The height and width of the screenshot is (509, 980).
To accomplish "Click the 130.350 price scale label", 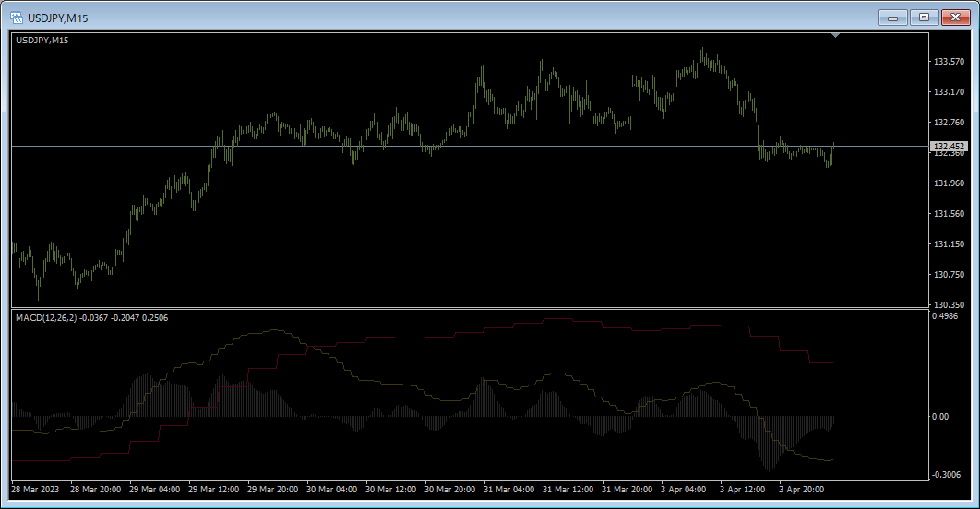I will (x=949, y=305).
